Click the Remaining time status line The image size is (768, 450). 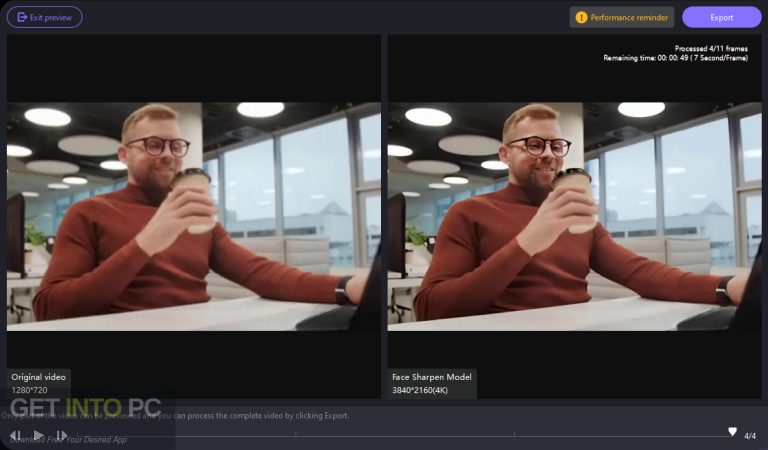(x=675, y=58)
